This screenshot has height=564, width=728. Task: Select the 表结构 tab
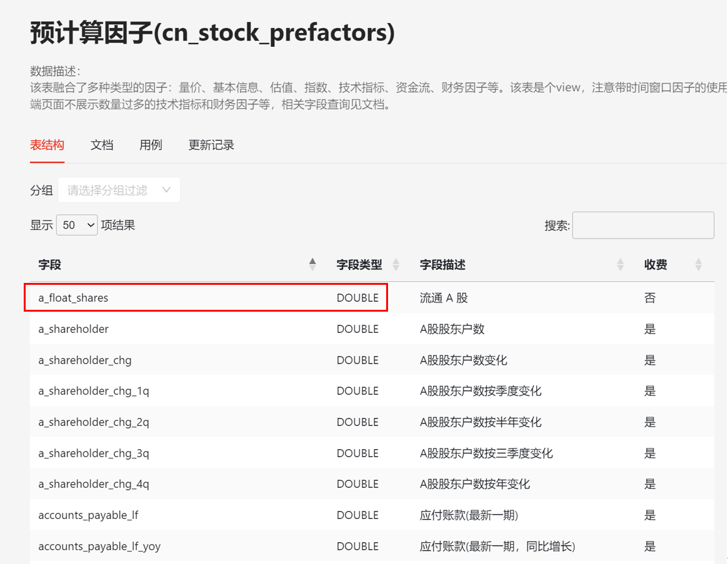point(47,145)
